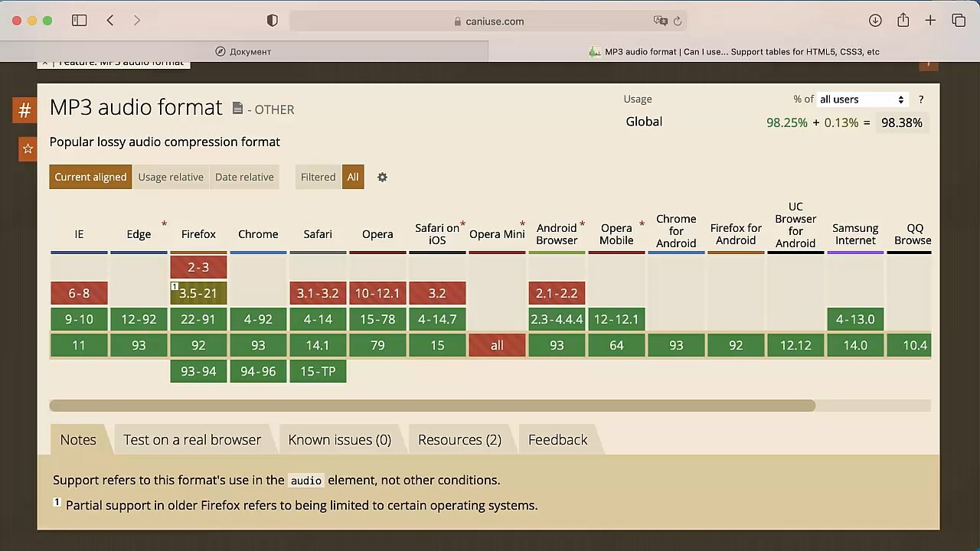Close the feature tab with the x

pos(44,63)
